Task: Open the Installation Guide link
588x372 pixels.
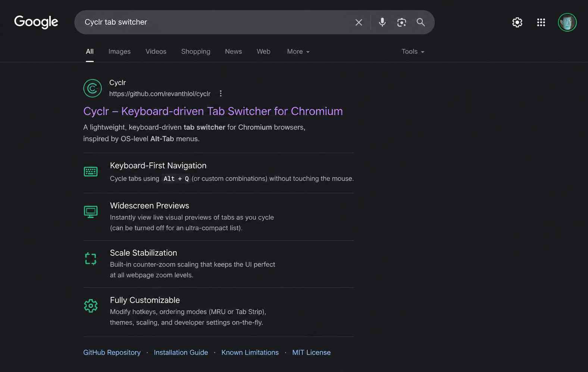Action: click(x=181, y=352)
